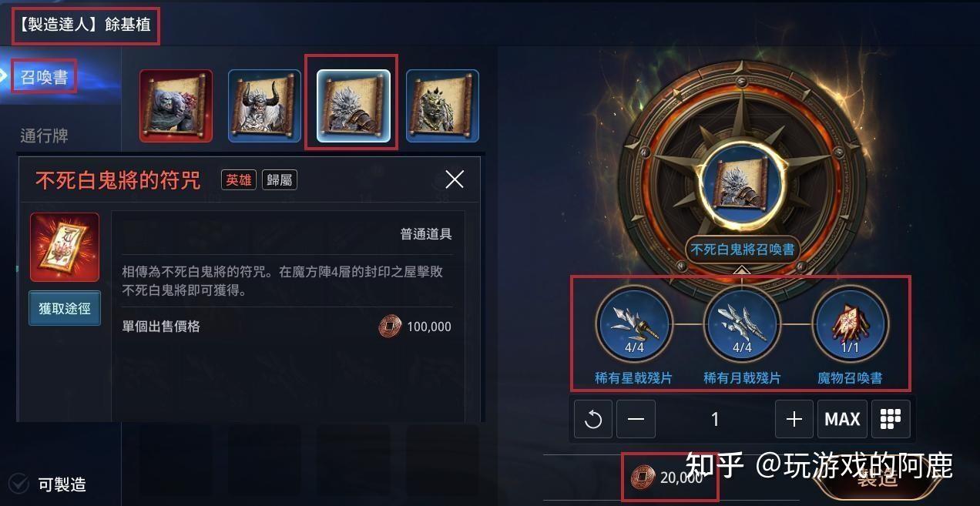Click the quantity value field showing 1

point(715,420)
